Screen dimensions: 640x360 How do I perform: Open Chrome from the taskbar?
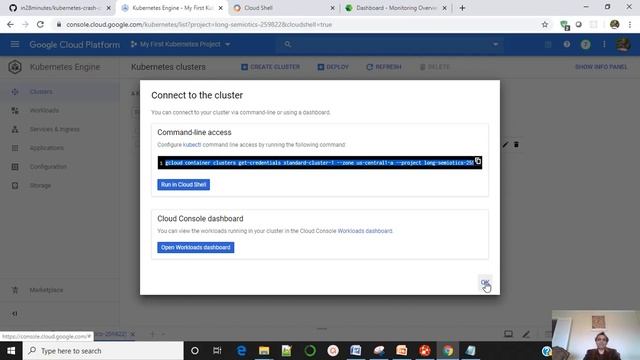[448, 351]
